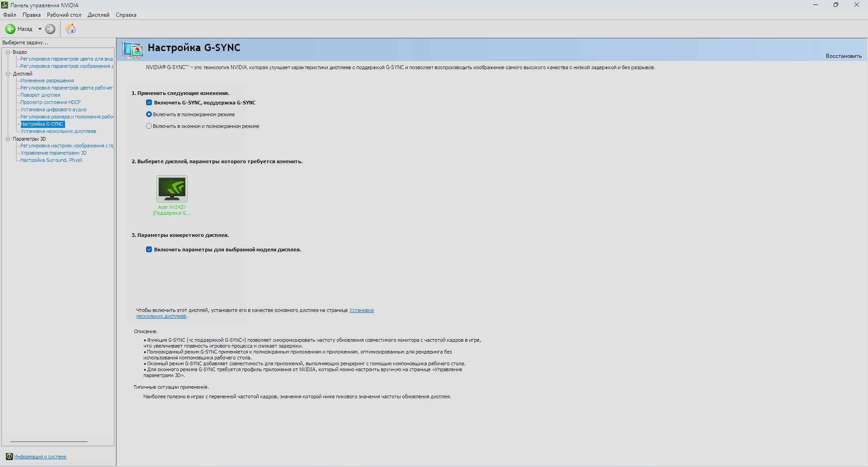Open Регулировка размера и положения рабочего стола
This screenshot has width=868, height=467.
pos(66,117)
